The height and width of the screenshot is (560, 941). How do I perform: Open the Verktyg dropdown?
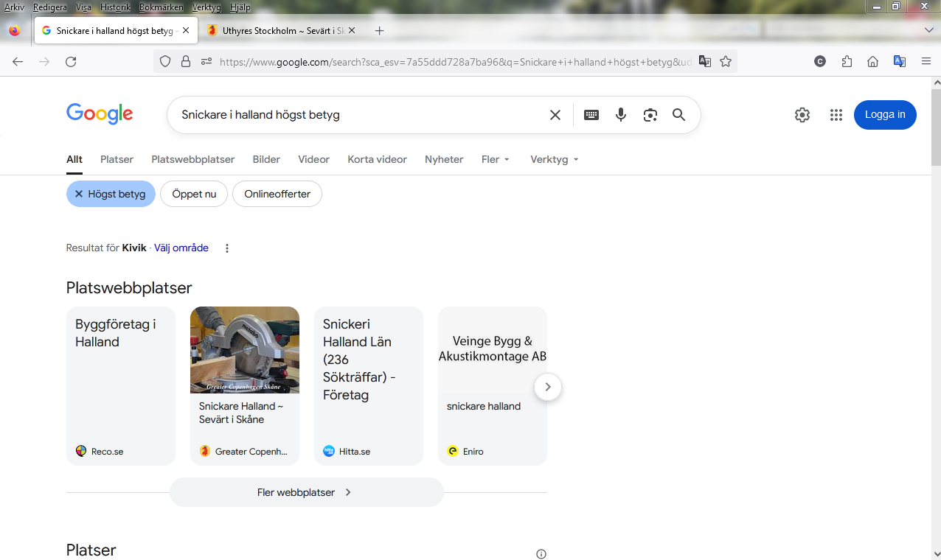click(x=554, y=159)
